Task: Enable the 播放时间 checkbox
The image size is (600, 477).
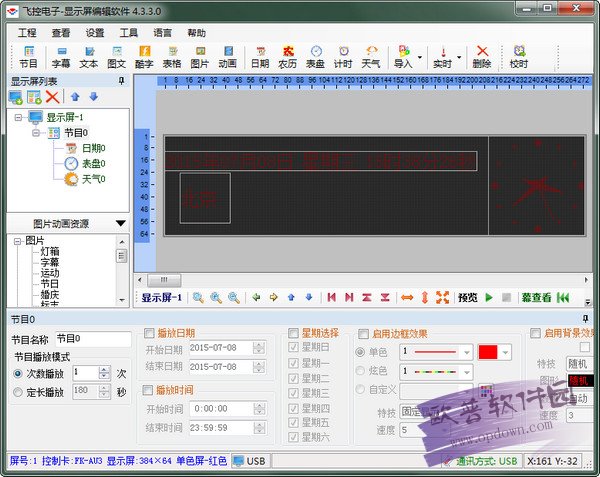Action: [148, 390]
